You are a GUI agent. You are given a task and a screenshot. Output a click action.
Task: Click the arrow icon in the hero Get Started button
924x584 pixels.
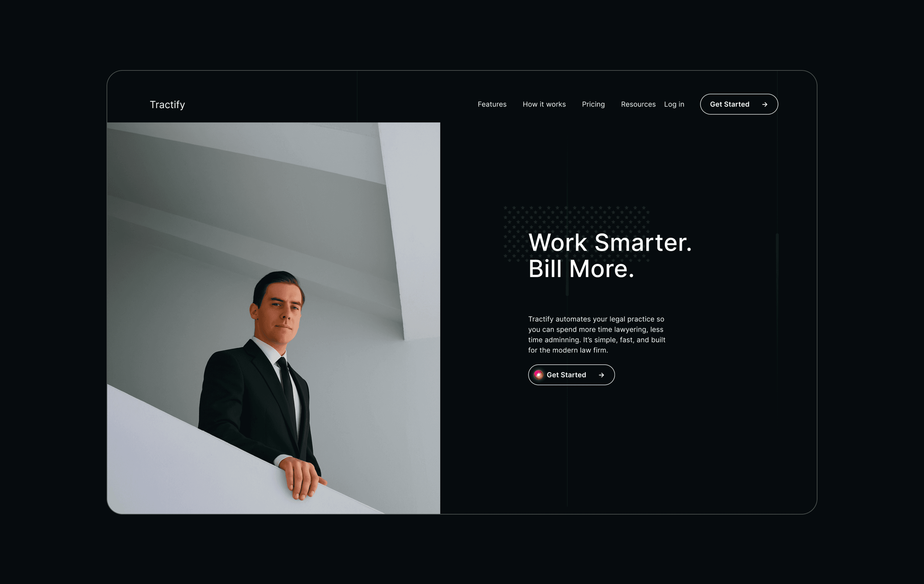[x=601, y=375]
